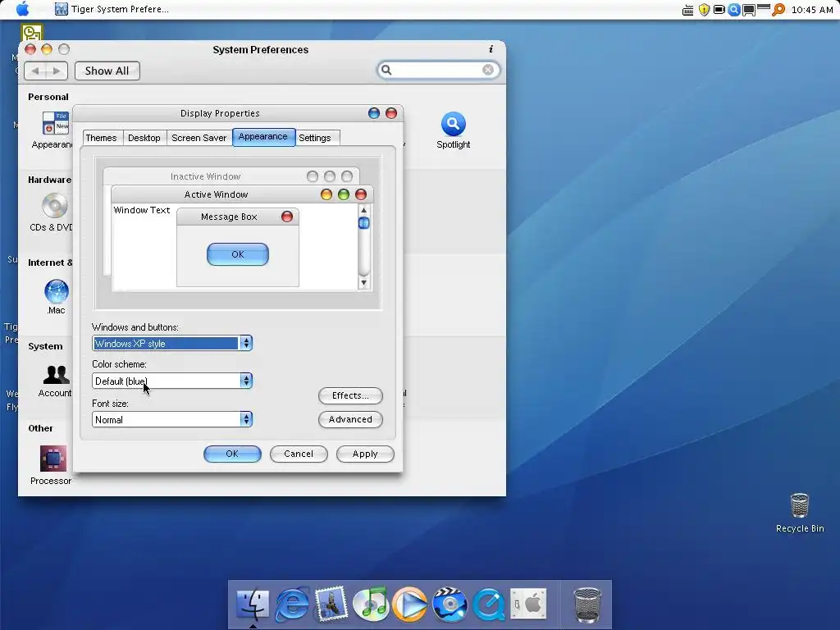Open the Apple menu logo

point(22,9)
